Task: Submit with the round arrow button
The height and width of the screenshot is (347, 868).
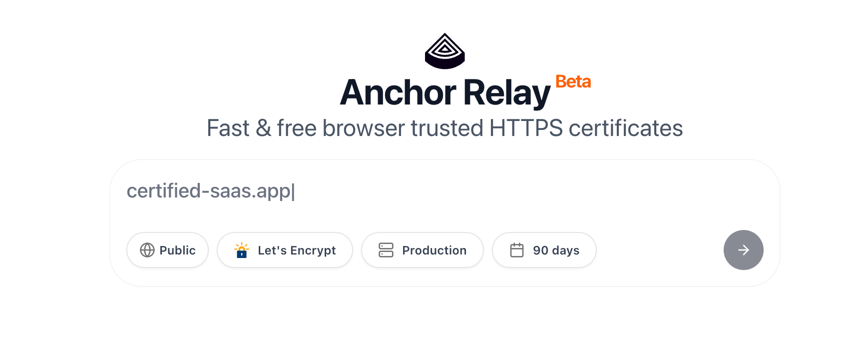Action: coord(743,250)
